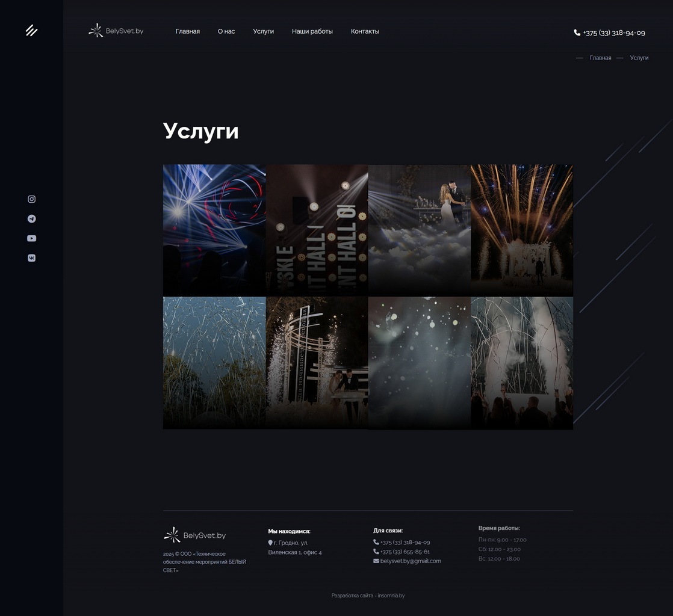Open the VK social icon
Image resolution: width=673 pixels, height=616 pixels.
click(31, 258)
